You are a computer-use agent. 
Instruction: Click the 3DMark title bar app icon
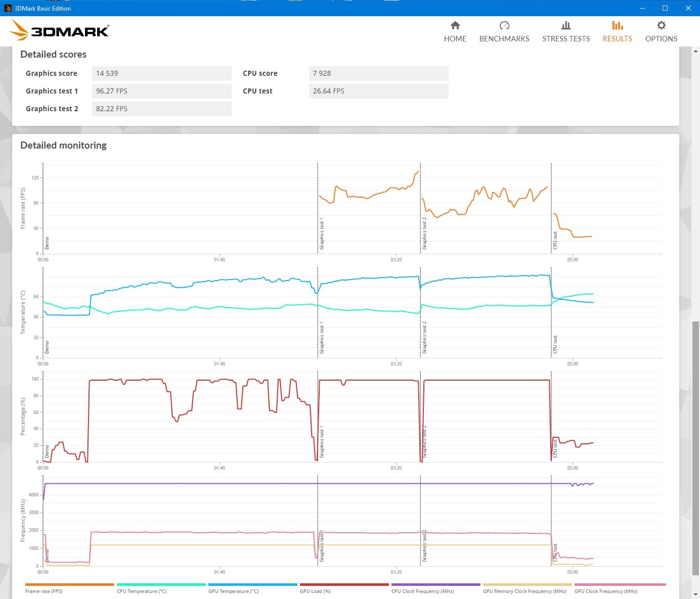8,8
